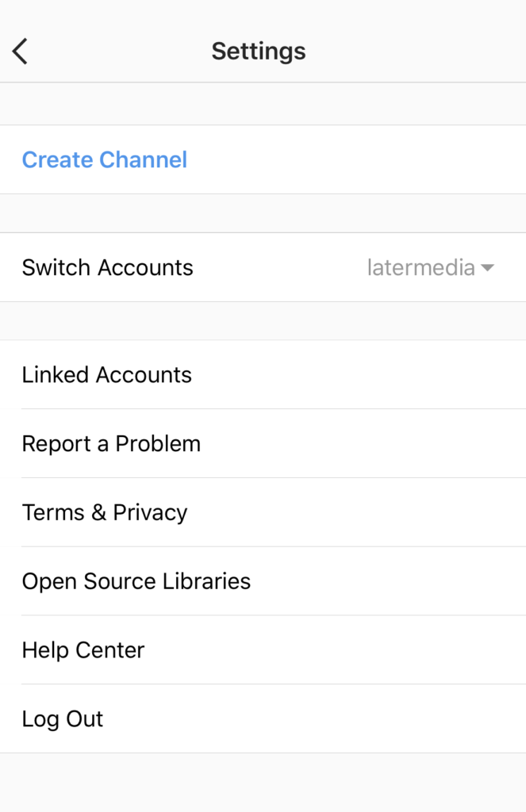Viewport: 526px width, 812px height.
Task: Open the Open Source Libraries entry
Action: tap(263, 581)
